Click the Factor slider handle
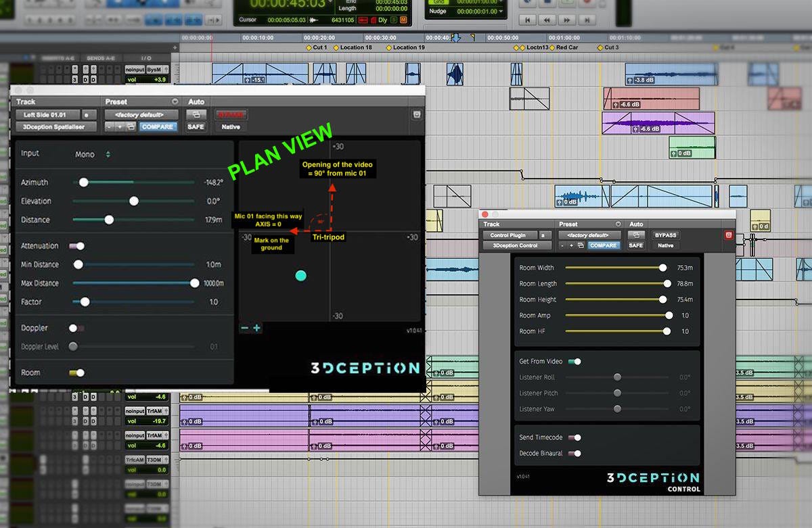The width and height of the screenshot is (812, 528). [85, 302]
